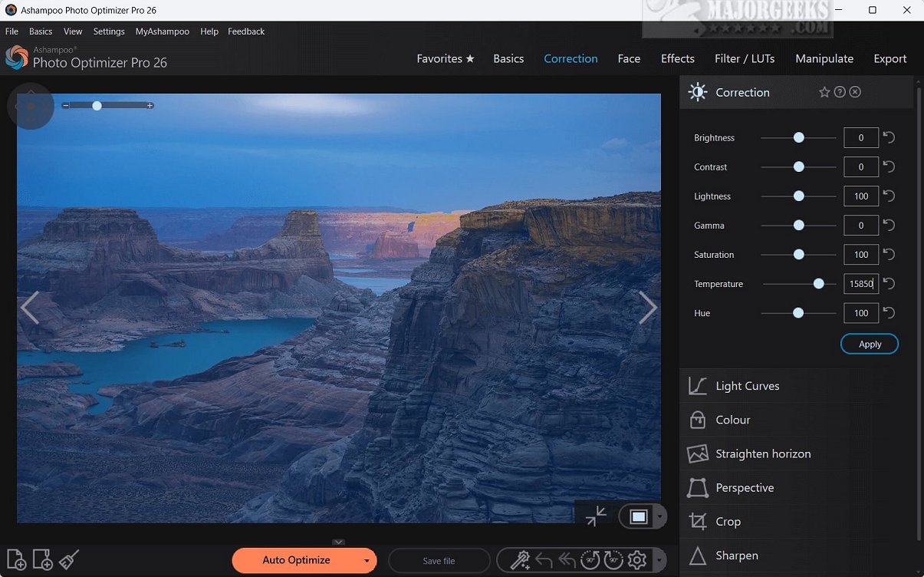Click the broom clean-up icon
The height and width of the screenshot is (577, 924).
(69, 560)
